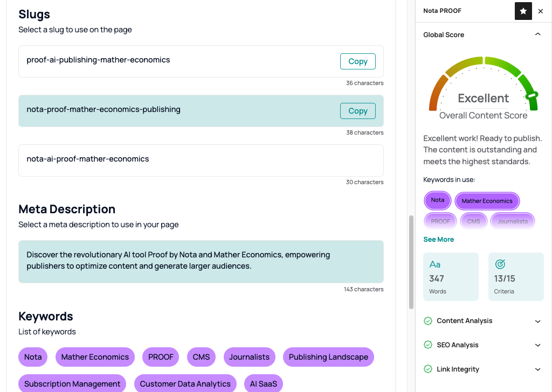Image resolution: width=552 pixels, height=392 pixels.
Task: Click the '30 characters' label
Action: (365, 182)
